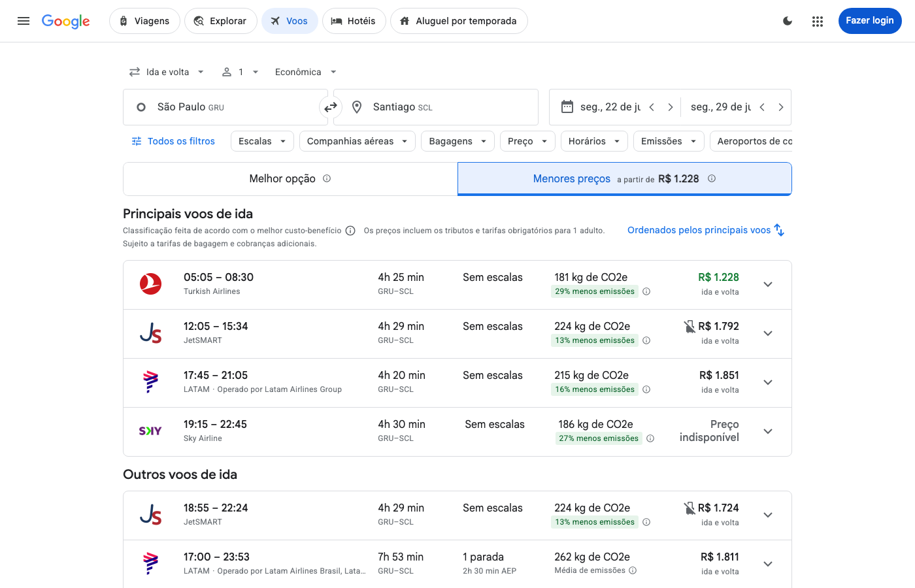Show info about Menores preços
This screenshot has height=588, width=915.
(712, 178)
